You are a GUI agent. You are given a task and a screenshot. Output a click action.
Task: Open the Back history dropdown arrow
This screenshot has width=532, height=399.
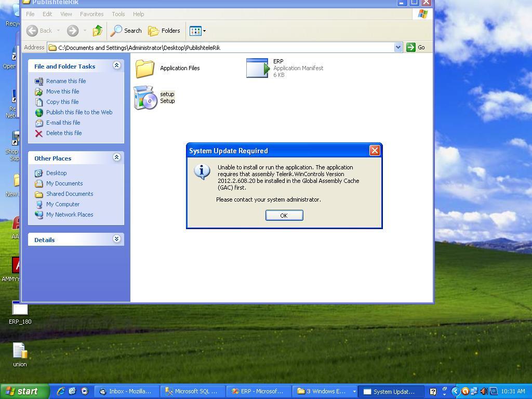click(58, 31)
